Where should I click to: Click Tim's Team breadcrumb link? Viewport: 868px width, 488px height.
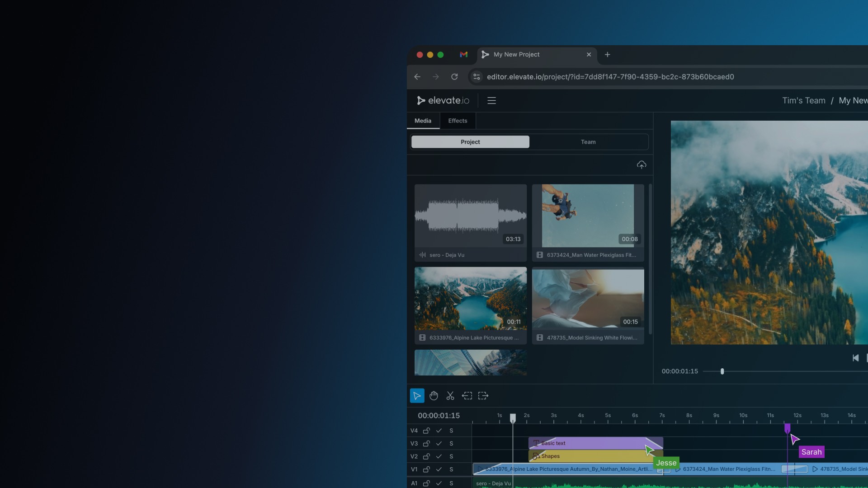tap(803, 100)
